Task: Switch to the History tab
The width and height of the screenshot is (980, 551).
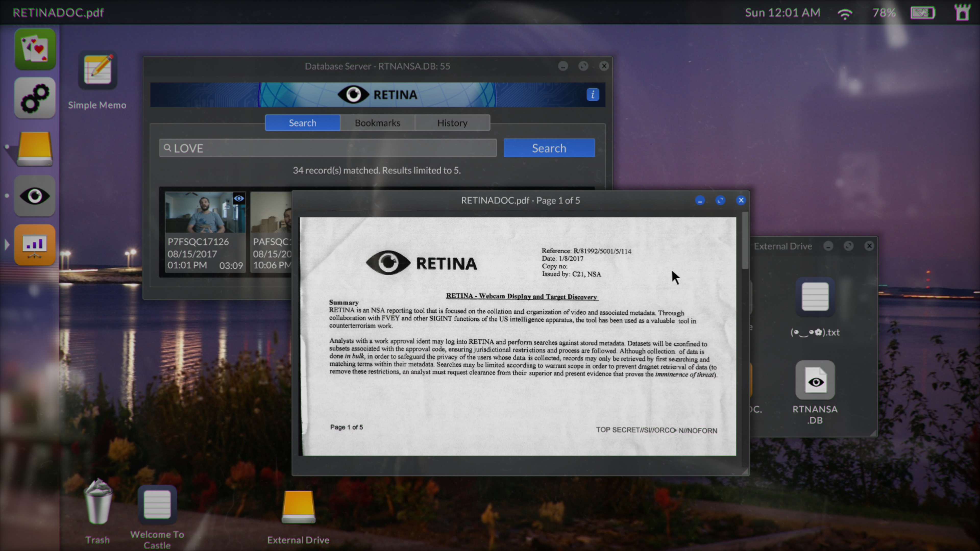Action: tap(452, 123)
